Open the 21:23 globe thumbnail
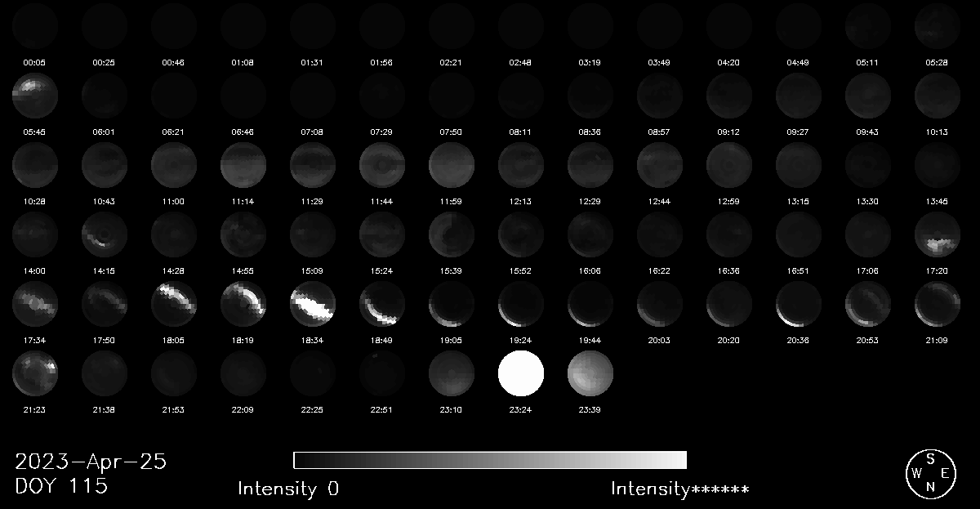 [35, 373]
